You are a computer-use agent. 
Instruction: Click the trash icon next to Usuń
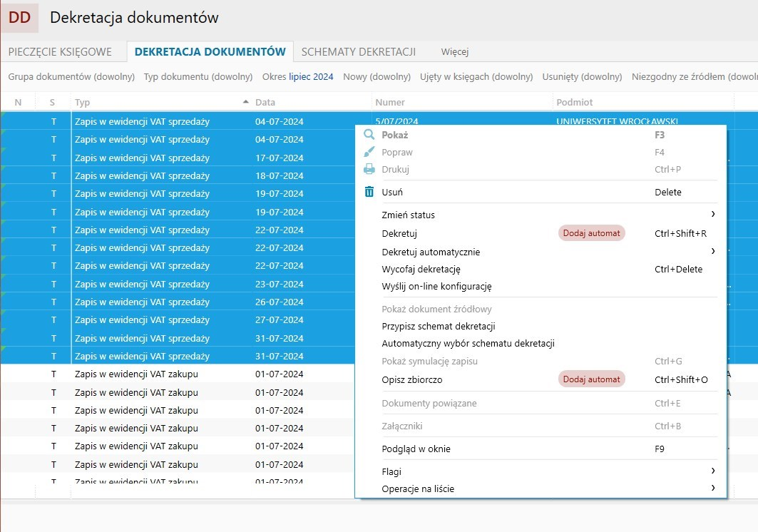369,192
